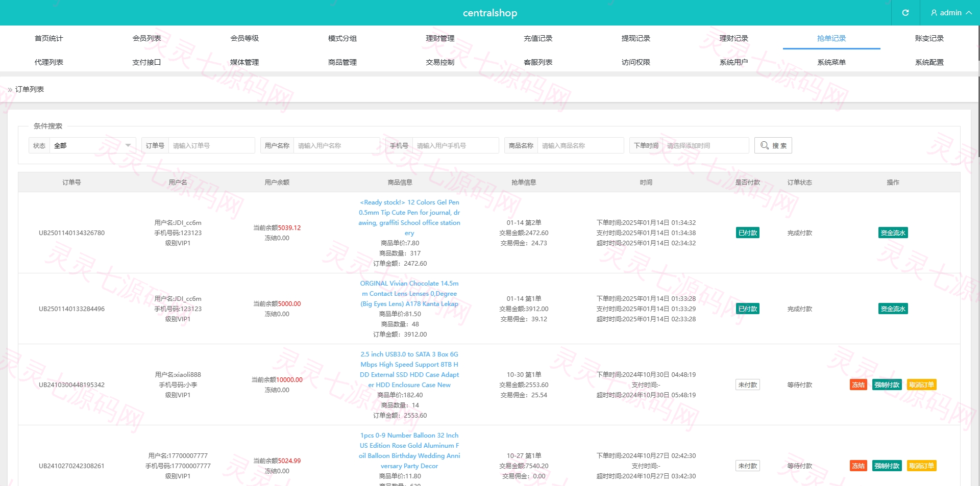The image size is (980, 486).
Task: Open the admin user menu
Action: (951, 13)
